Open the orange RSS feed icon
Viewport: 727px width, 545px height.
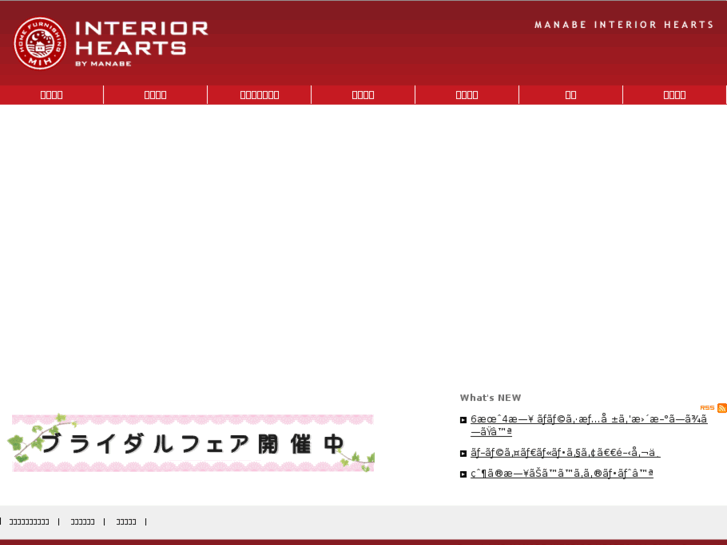click(x=722, y=408)
